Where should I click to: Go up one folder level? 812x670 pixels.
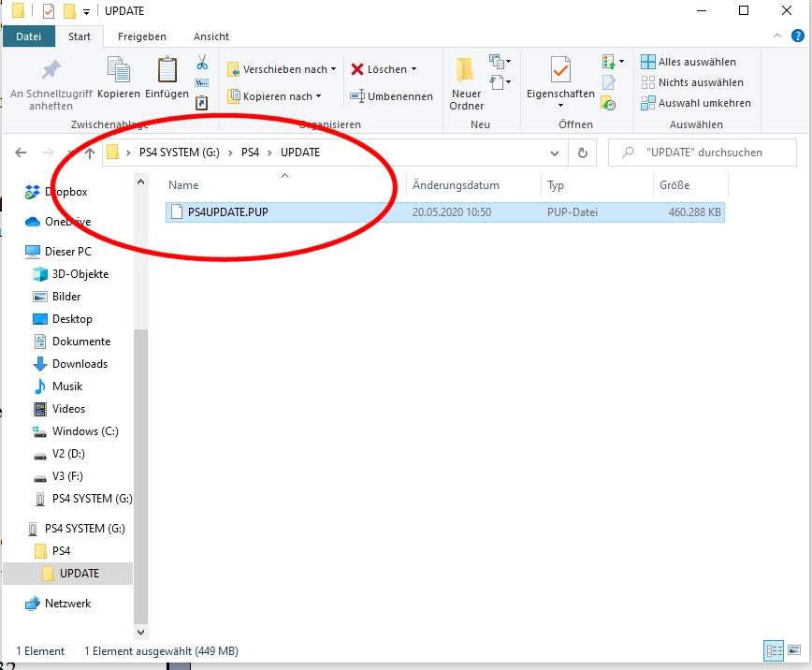[90, 153]
